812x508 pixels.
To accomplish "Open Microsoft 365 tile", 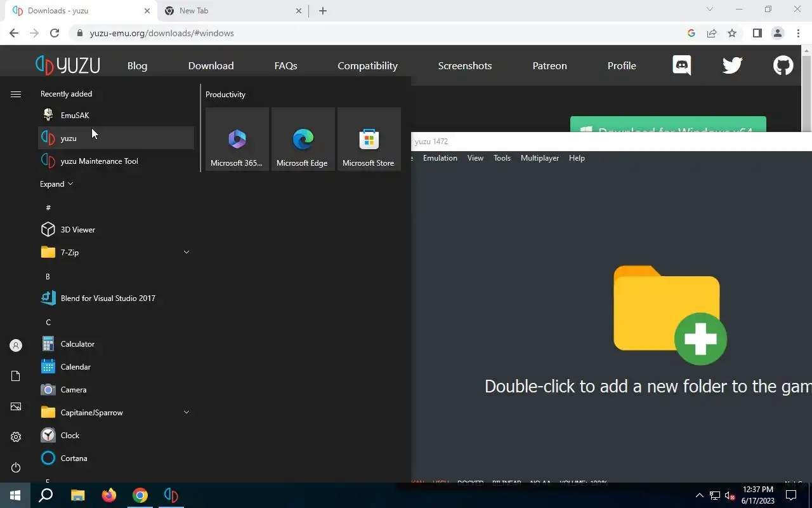I will click(x=237, y=139).
